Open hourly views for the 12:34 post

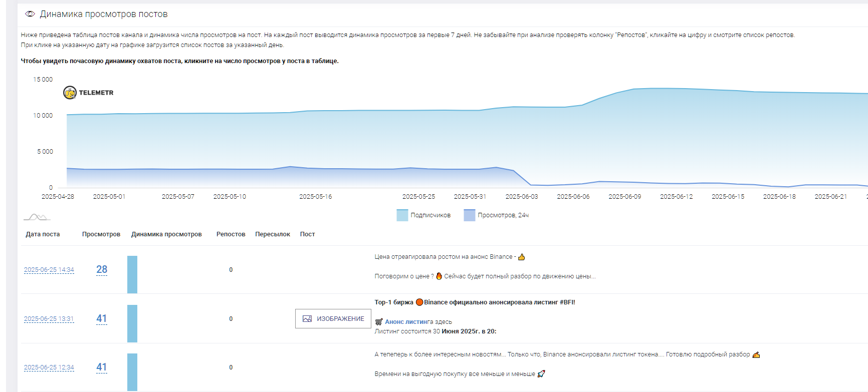[x=102, y=367]
